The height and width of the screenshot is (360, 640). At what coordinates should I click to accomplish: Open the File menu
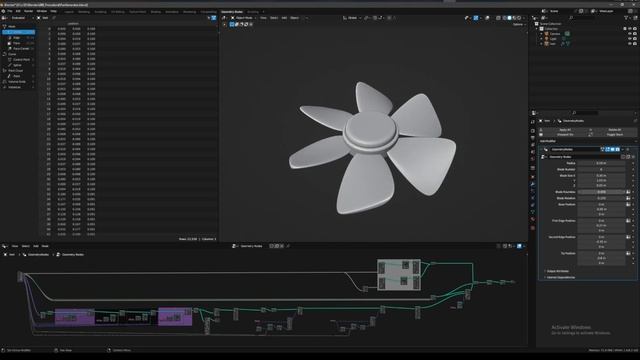tap(10, 11)
